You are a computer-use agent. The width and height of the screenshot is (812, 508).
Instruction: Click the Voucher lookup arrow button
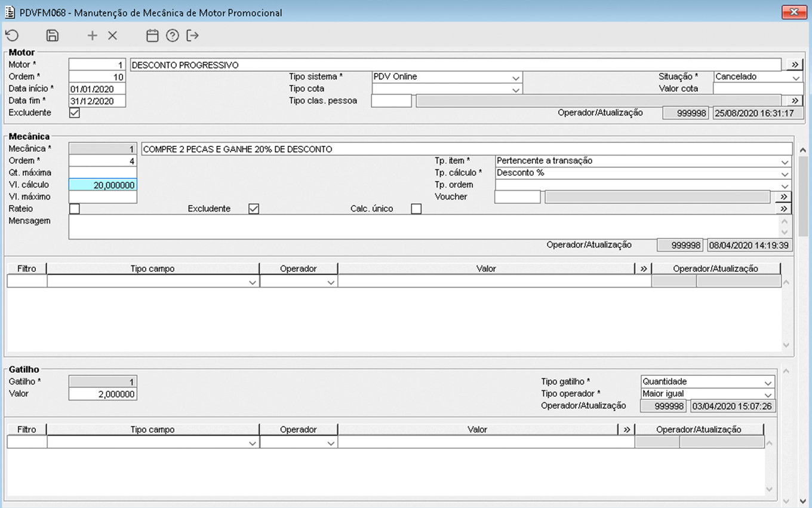[x=783, y=197]
